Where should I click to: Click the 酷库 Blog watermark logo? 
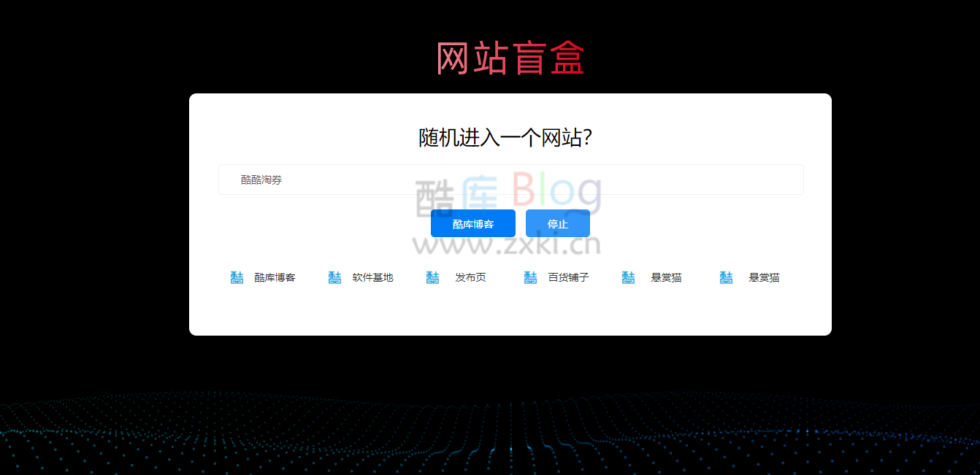click(x=510, y=193)
